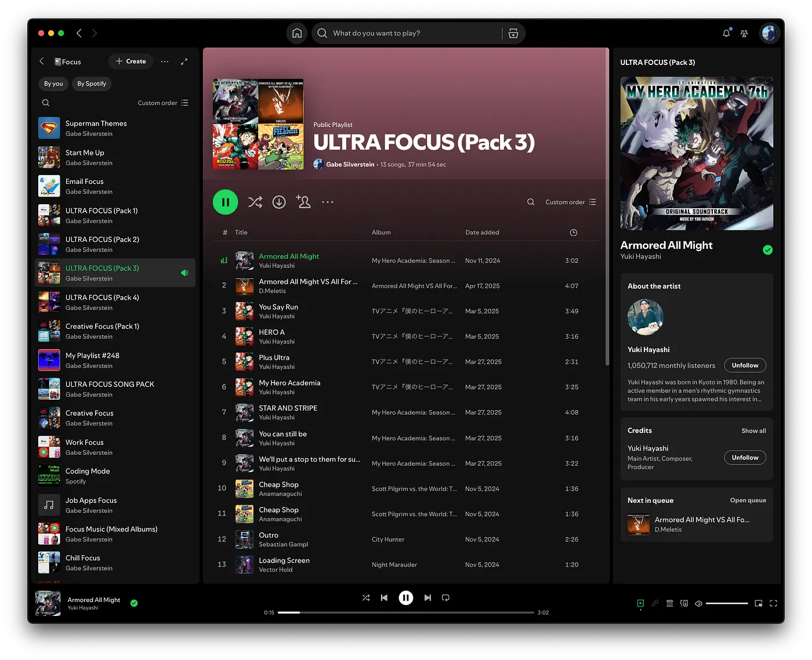
Task: Open the library three-dot options menu
Action: point(165,61)
